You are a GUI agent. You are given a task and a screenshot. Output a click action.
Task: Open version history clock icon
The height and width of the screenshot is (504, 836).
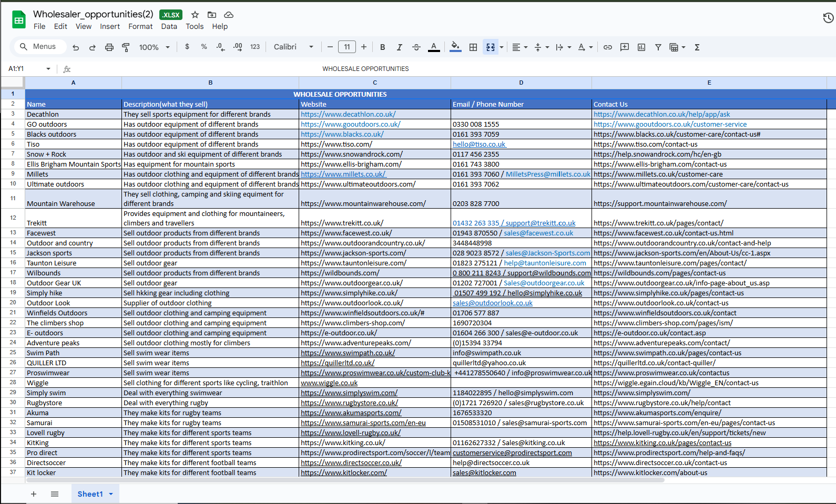coord(828,18)
